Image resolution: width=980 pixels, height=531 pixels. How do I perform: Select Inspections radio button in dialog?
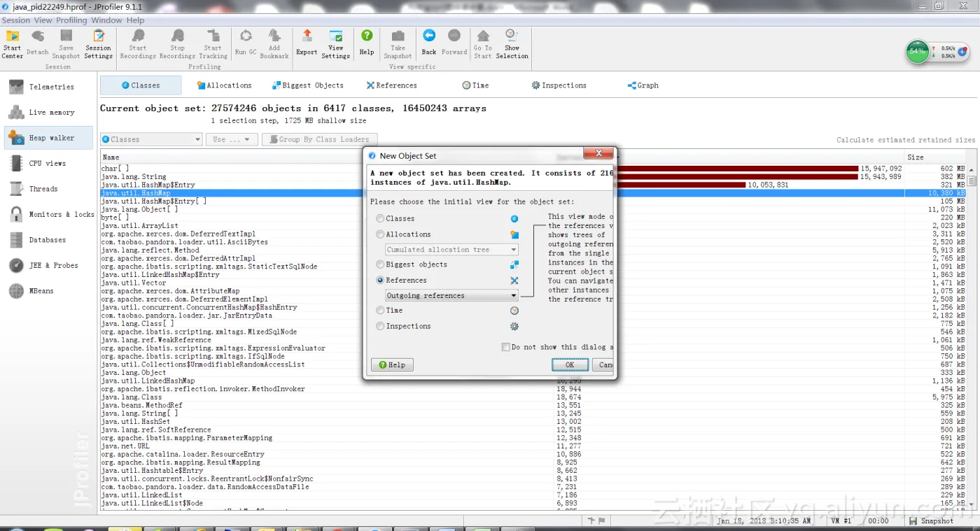click(x=380, y=326)
